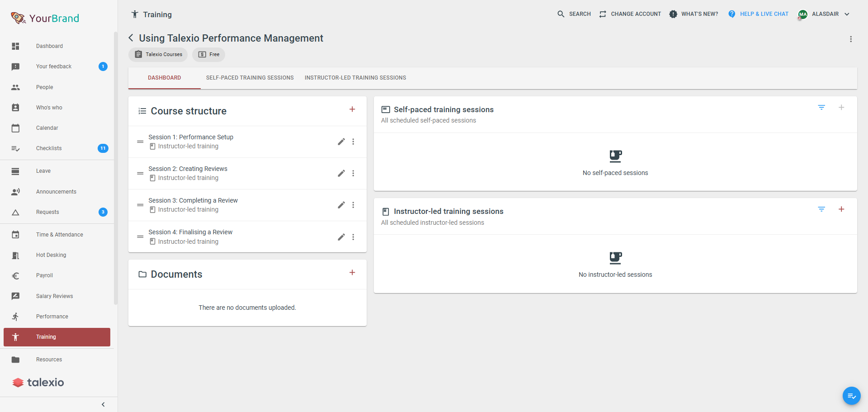
Task: Click the Salary Reviews icon
Action: [x=15, y=296]
